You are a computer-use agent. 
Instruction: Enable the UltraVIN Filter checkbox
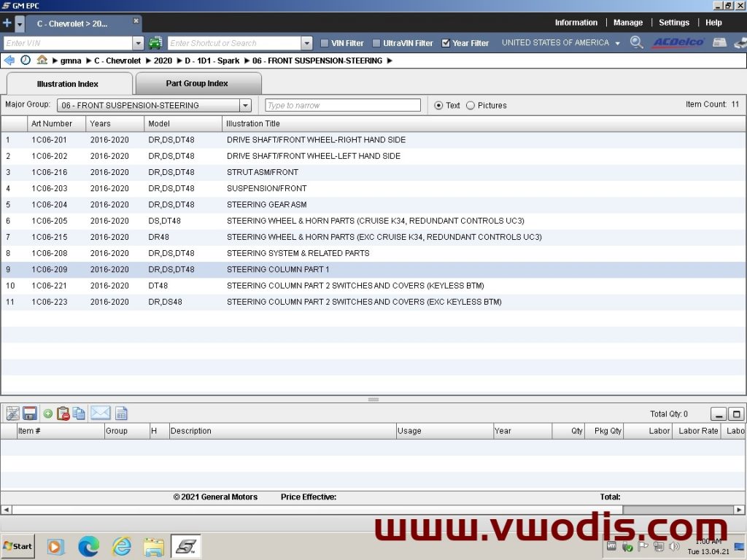click(x=376, y=43)
